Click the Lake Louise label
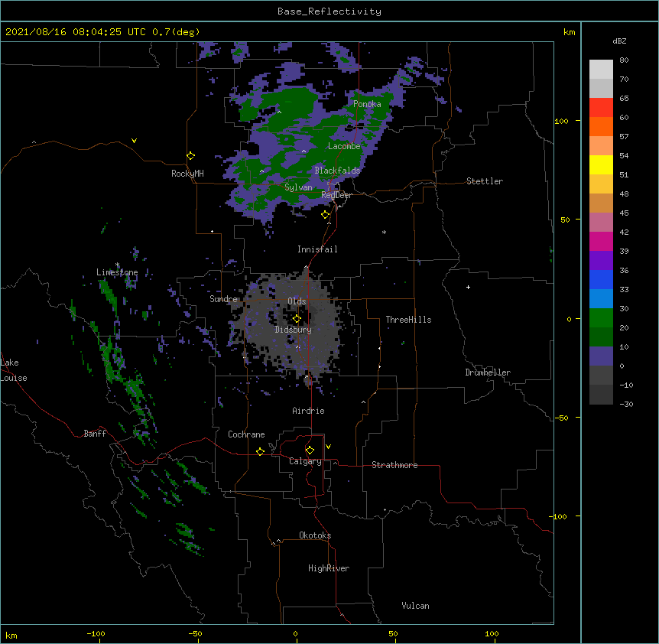Image resolution: width=659 pixels, height=644 pixels. click(x=14, y=370)
